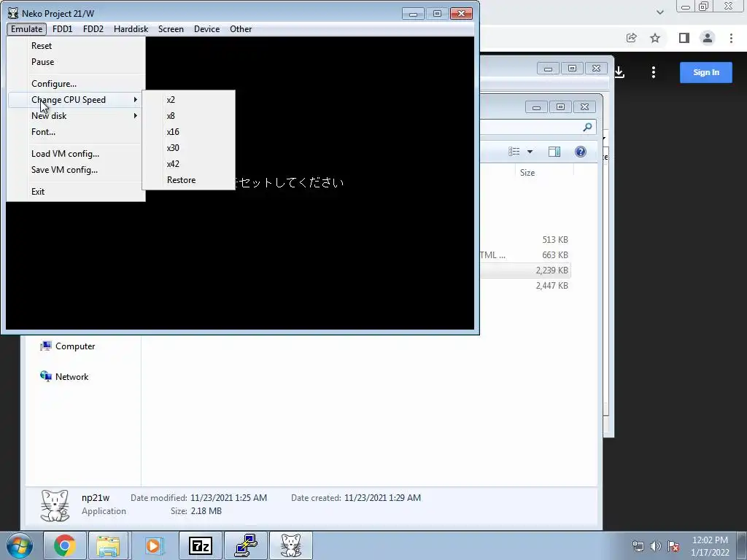Open the FDD2 menu

tap(93, 29)
